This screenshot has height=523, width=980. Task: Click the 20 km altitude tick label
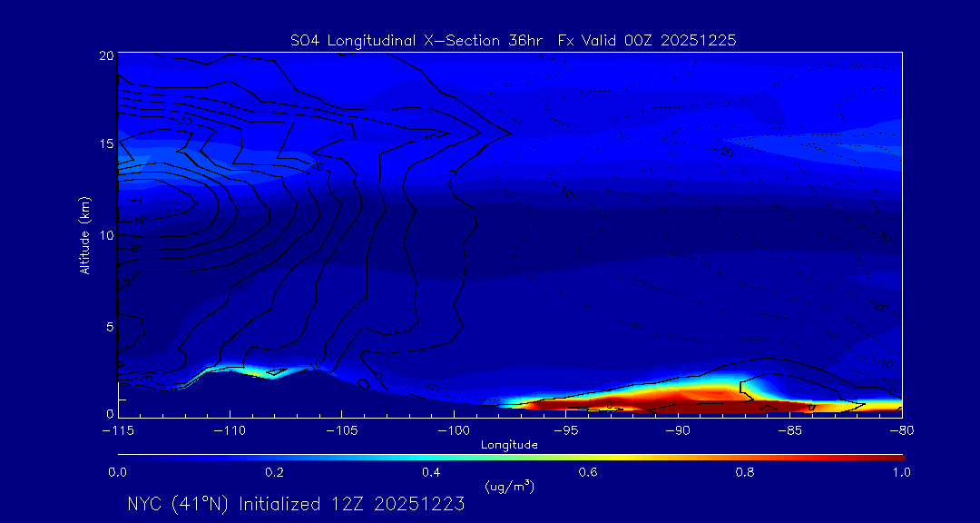(105, 55)
